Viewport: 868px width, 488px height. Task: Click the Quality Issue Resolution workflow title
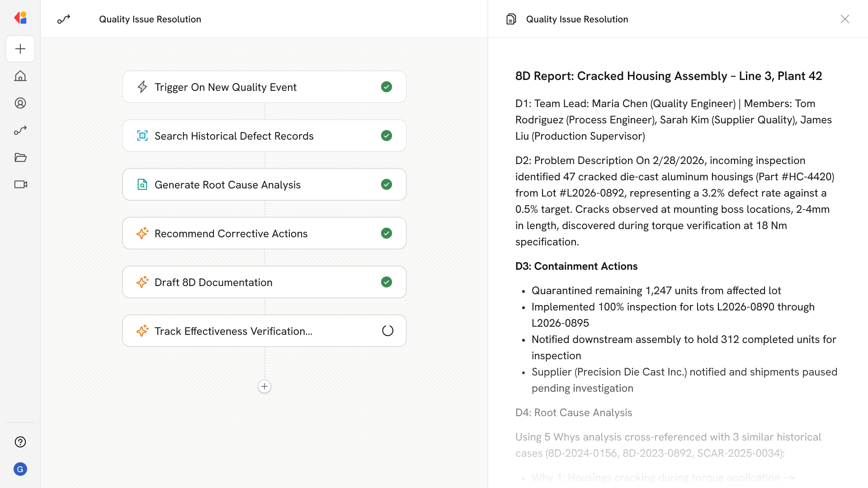pyautogui.click(x=150, y=19)
